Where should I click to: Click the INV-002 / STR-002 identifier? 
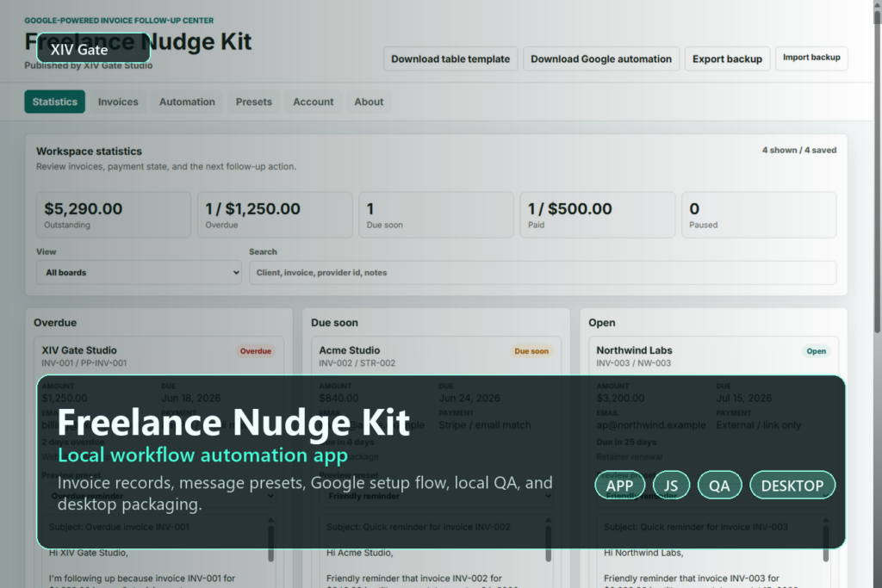(x=357, y=363)
